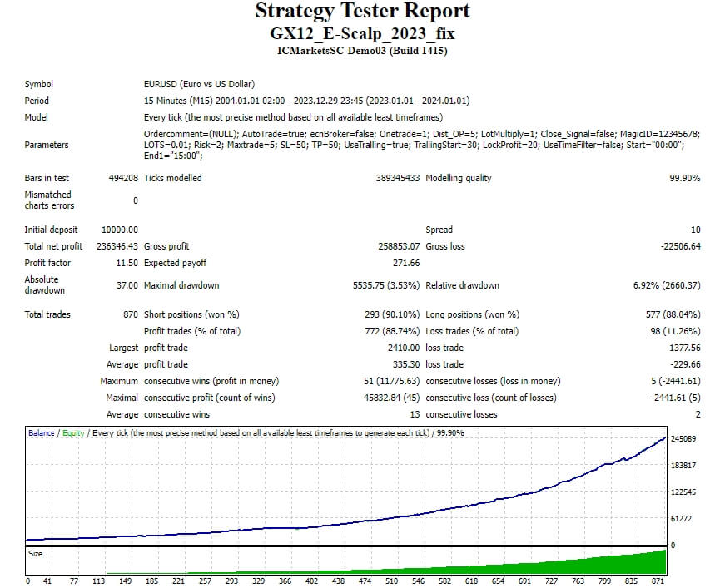Screen dimensions: 710x588
Task: Click the 'Bars in test' label
Action: (x=47, y=178)
